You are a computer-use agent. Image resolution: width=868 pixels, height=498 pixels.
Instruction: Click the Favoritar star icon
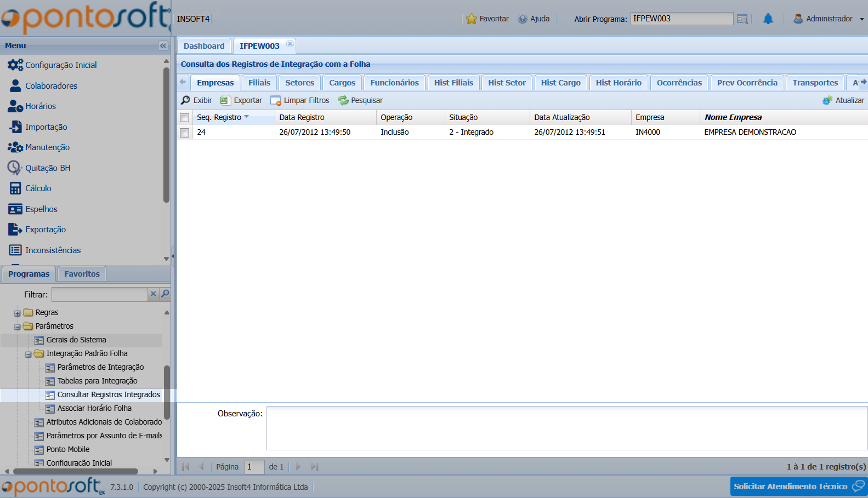coord(471,19)
